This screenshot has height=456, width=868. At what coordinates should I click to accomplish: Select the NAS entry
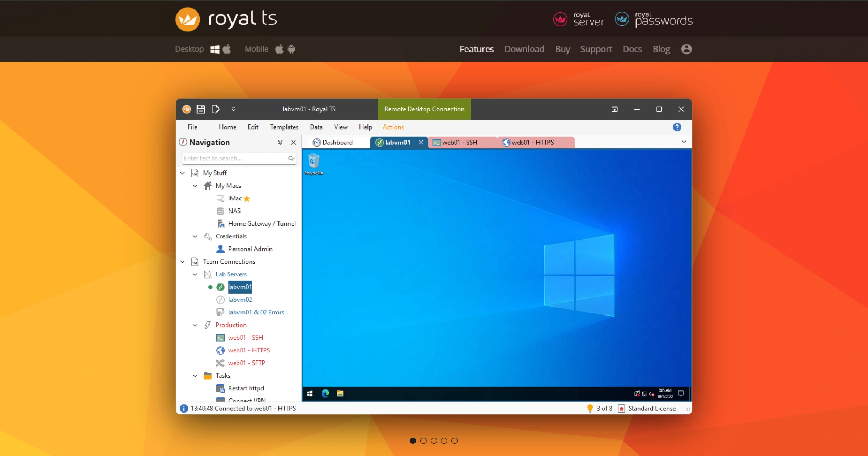click(x=234, y=211)
